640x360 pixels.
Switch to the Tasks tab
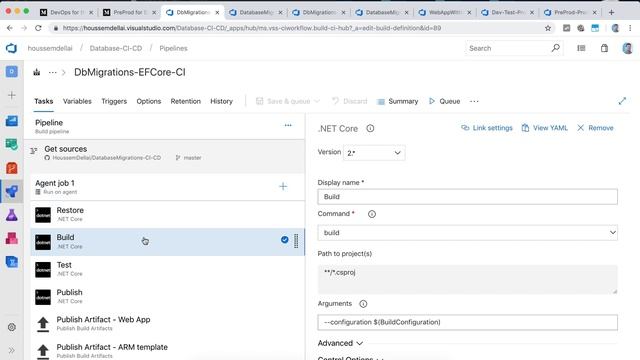tap(44, 101)
